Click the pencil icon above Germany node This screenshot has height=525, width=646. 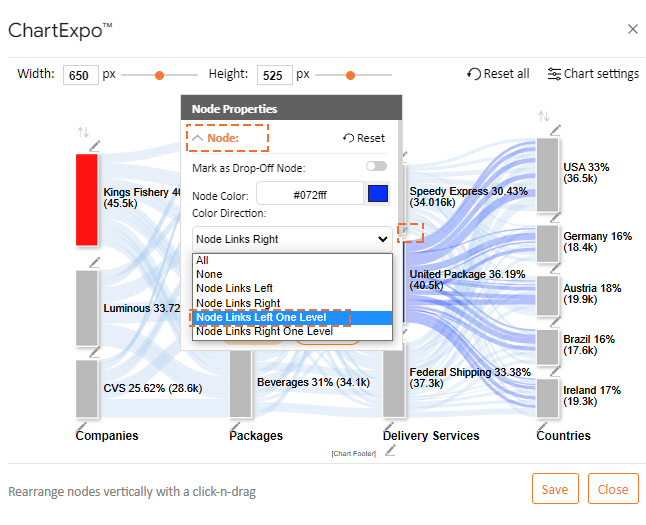coord(555,217)
